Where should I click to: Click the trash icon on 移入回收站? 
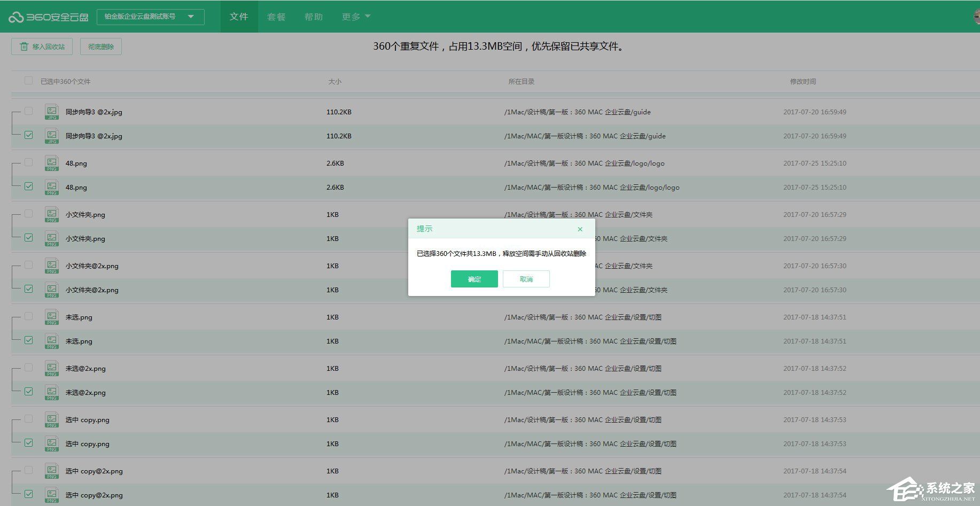pyautogui.click(x=24, y=46)
